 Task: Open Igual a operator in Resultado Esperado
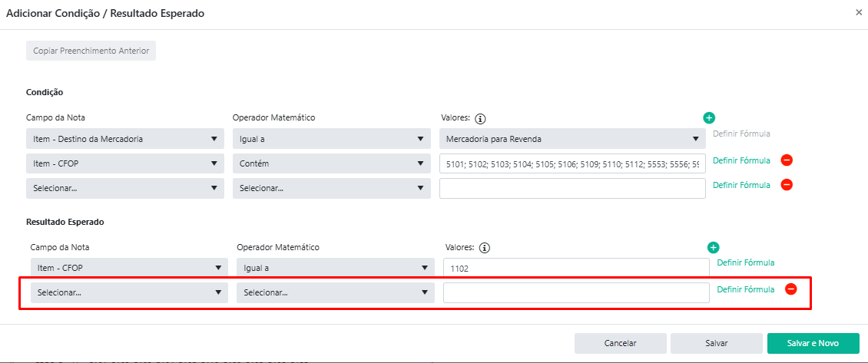[x=333, y=269]
